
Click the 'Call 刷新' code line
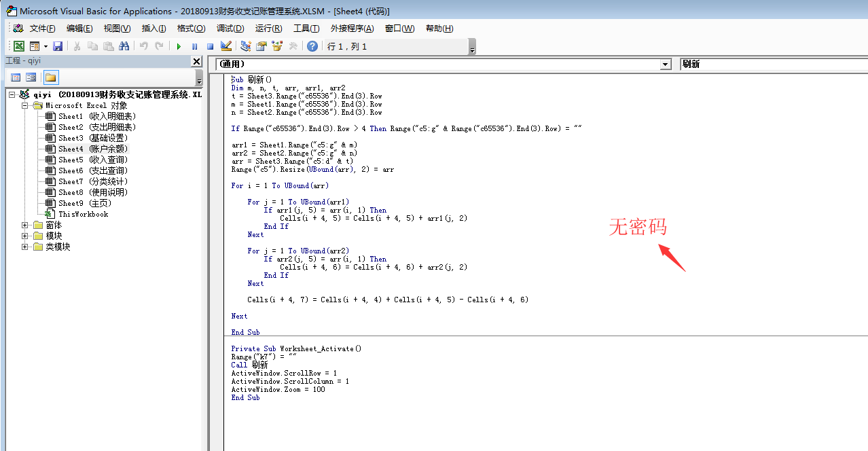tap(249, 365)
